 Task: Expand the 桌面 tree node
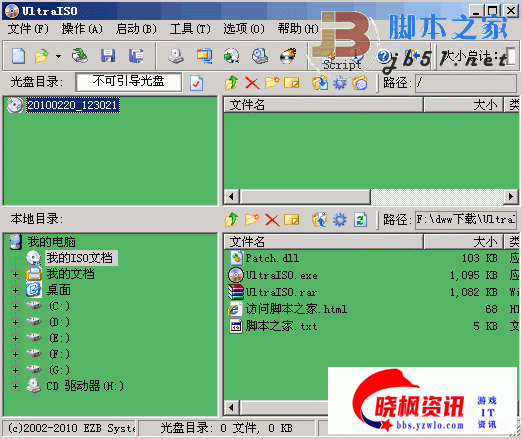pyautogui.click(x=15, y=290)
